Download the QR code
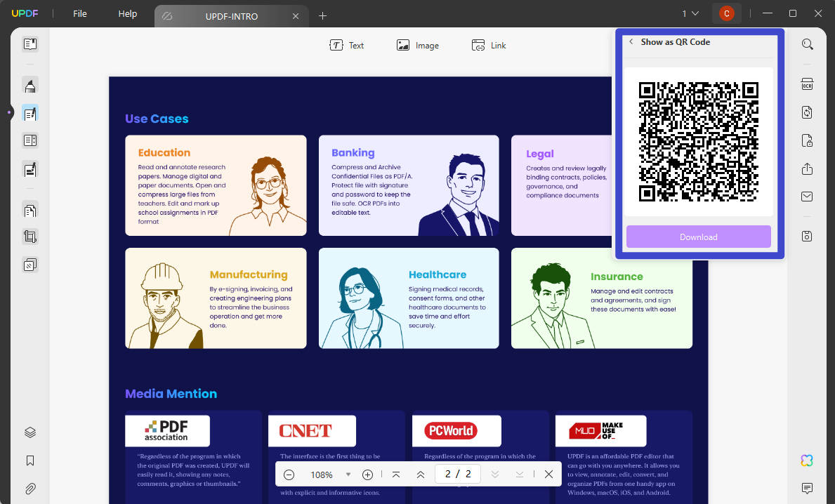Viewport: 835px width, 504px height. point(698,237)
